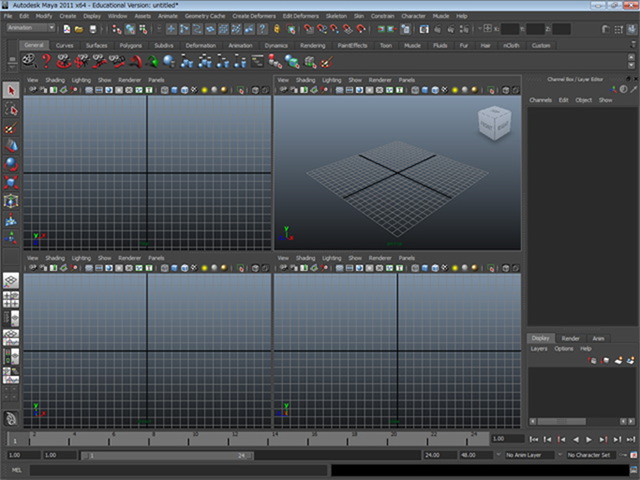The height and width of the screenshot is (480, 640).
Task: Pick the Paint Selection tool
Action: [11, 128]
